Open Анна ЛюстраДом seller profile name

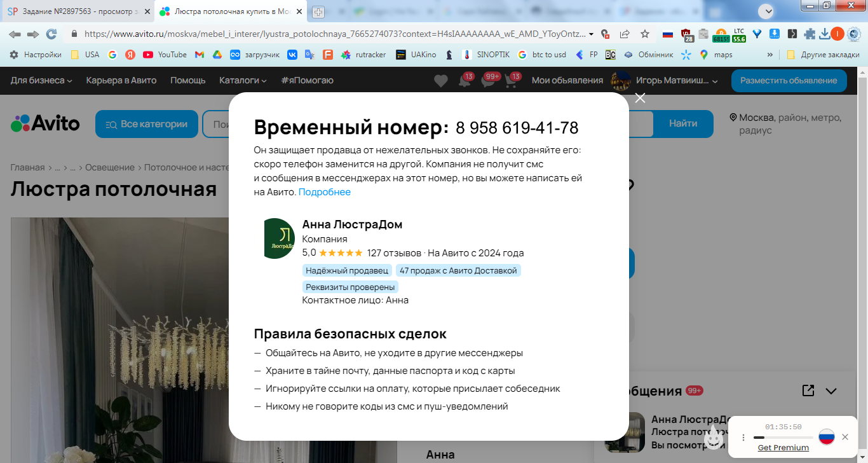pyautogui.click(x=352, y=225)
